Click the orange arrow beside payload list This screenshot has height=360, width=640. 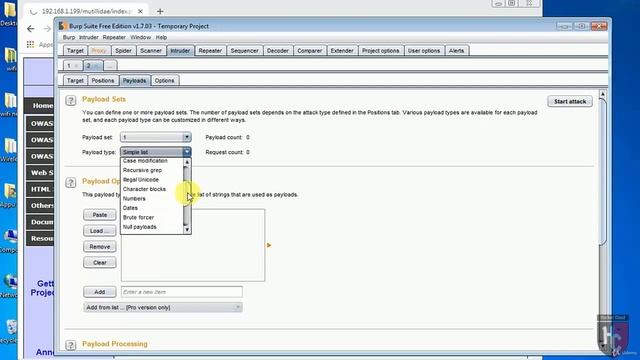coord(269,245)
